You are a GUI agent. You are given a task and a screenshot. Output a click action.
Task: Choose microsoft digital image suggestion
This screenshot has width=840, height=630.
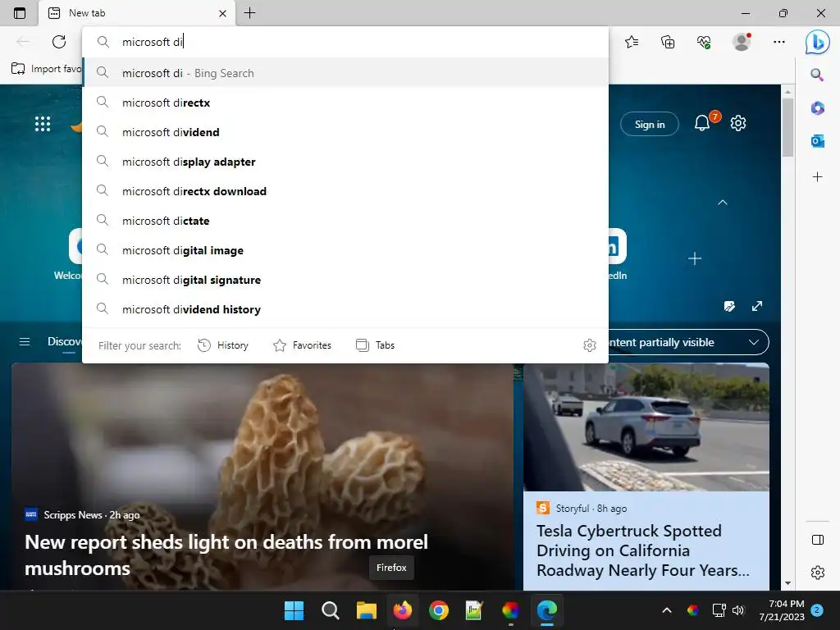point(345,250)
